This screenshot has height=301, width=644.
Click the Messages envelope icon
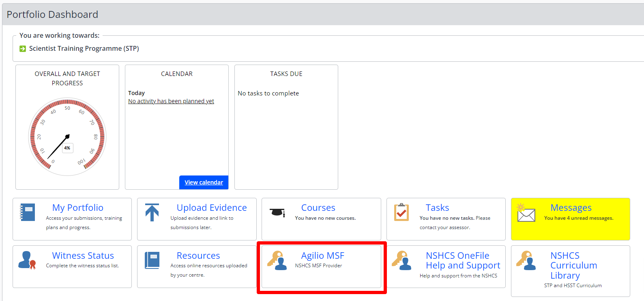coord(526,212)
